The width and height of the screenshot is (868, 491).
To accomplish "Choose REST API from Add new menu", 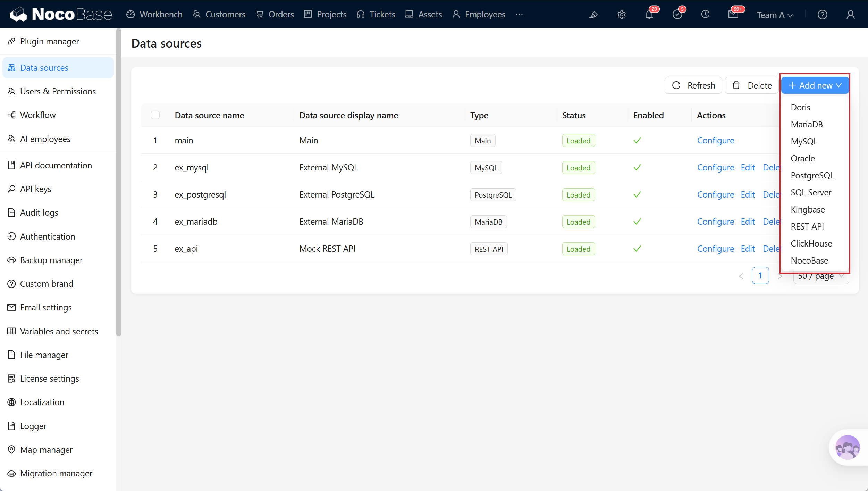I will pos(815,226).
